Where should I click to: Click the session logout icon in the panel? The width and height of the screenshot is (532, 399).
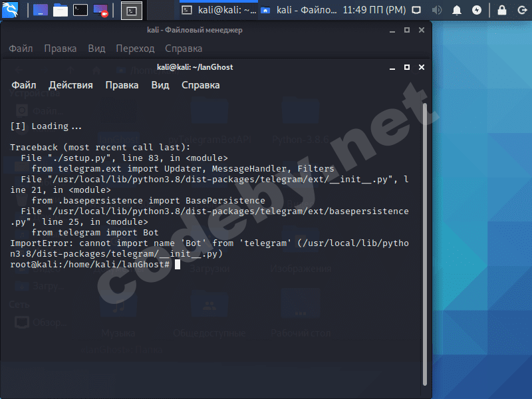[522, 9]
